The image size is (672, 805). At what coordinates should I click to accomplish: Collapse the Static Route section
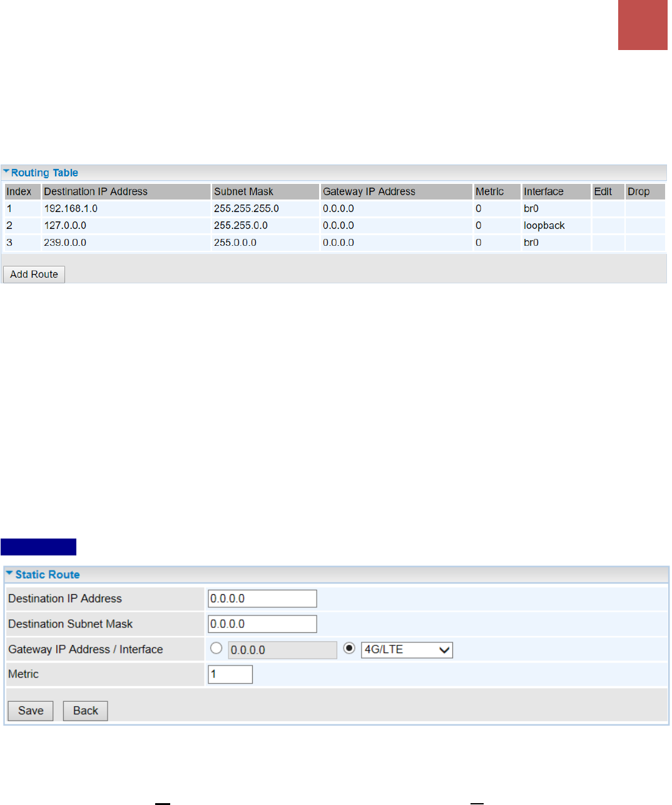coord(9,573)
